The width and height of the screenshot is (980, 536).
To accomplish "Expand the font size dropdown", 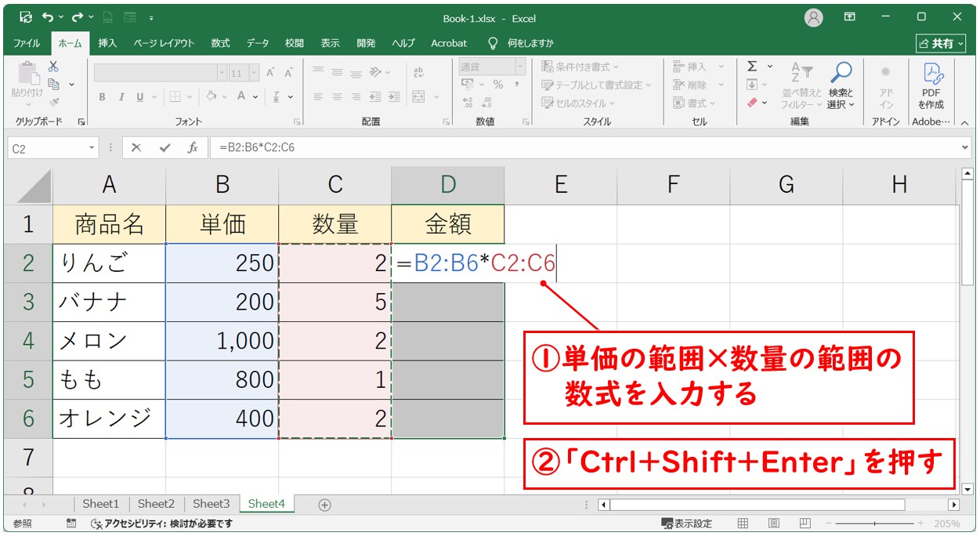I will click(254, 73).
